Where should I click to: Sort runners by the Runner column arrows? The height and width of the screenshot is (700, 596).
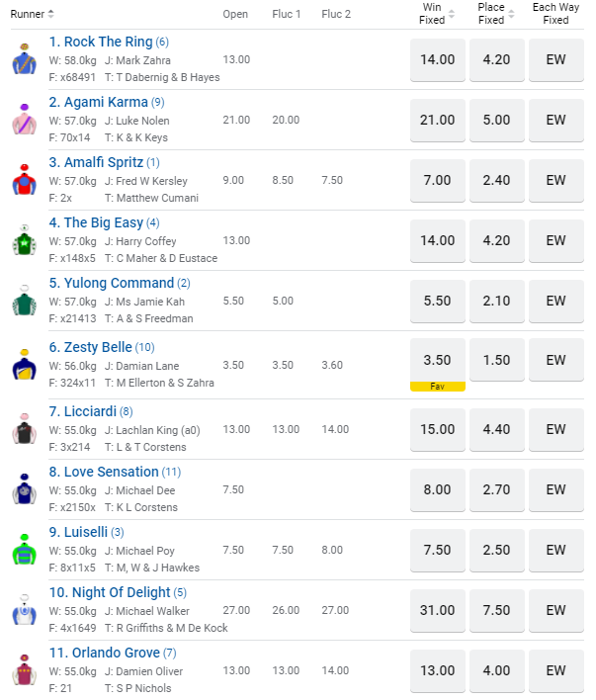51,14
